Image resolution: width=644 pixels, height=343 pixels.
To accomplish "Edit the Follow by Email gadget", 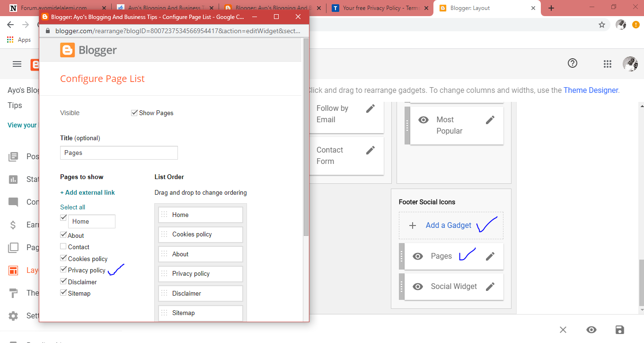I will click(x=371, y=108).
